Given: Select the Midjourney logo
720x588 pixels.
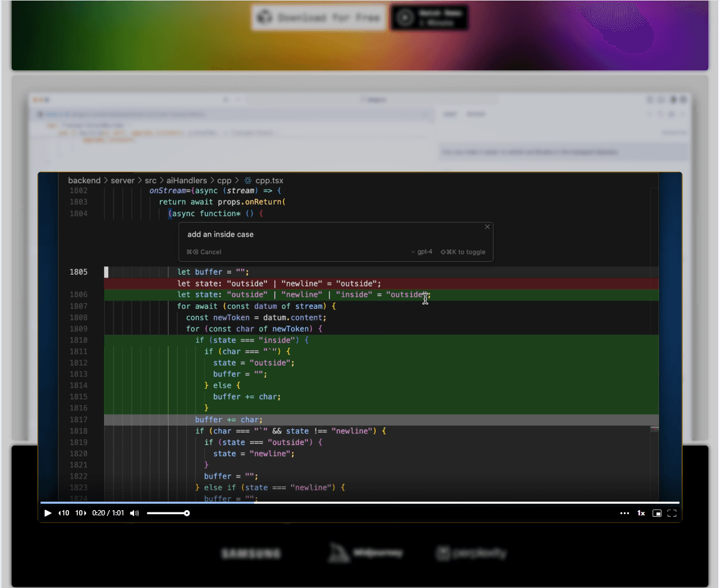Looking at the screenshot, I should [x=365, y=552].
